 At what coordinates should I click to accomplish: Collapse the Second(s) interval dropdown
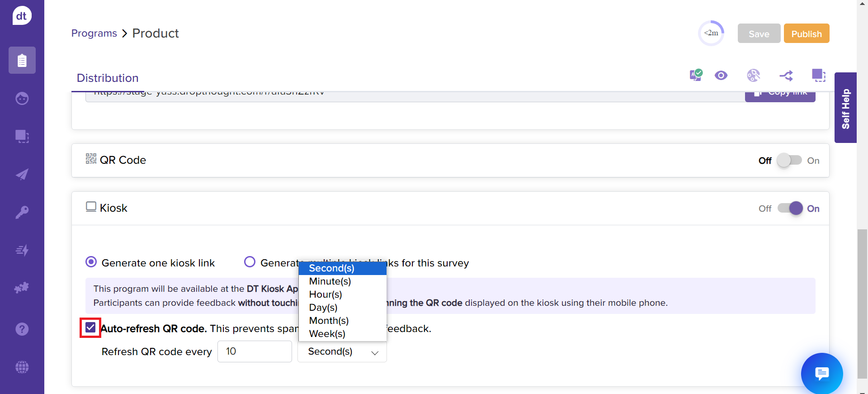click(x=342, y=352)
